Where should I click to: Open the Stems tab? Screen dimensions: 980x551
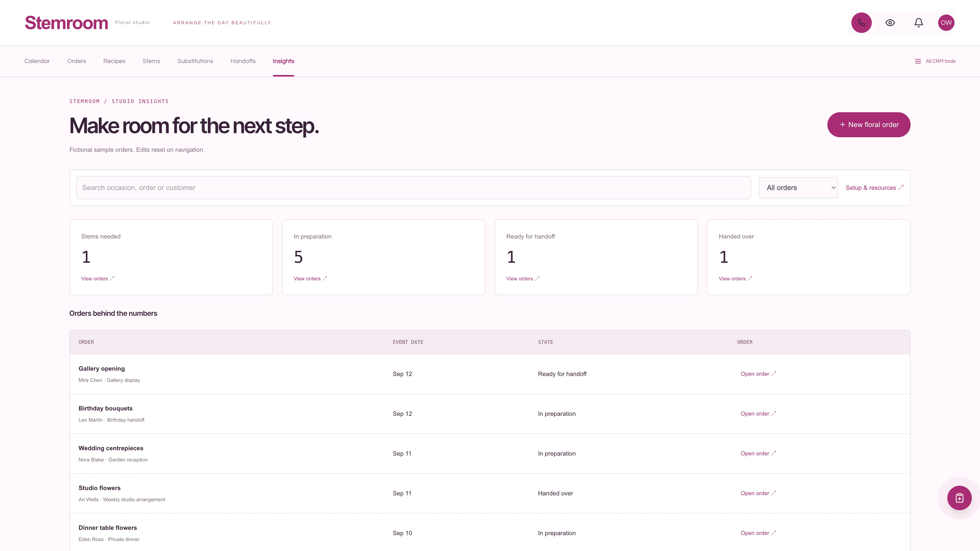point(151,61)
